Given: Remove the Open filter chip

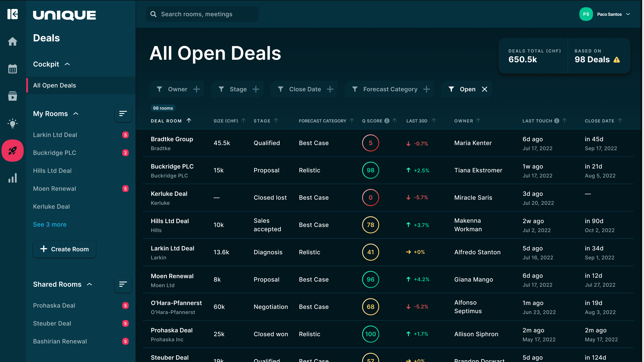Looking at the screenshot, I should click(x=485, y=89).
